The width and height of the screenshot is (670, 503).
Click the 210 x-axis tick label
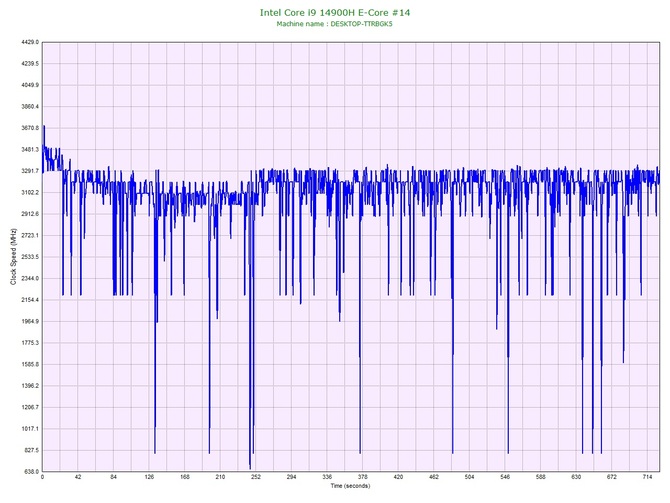(220, 477)
